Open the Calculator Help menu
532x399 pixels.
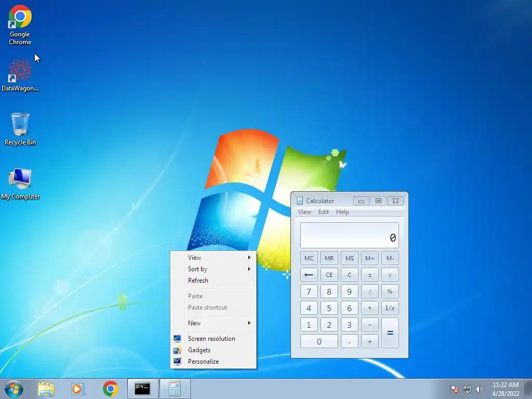point(343,212)
